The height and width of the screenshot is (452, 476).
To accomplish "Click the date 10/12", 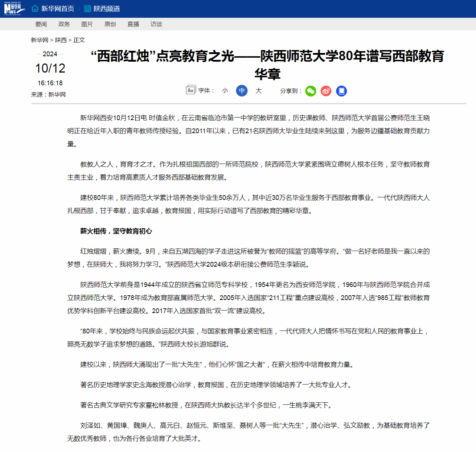I will [x=50, y=68].
